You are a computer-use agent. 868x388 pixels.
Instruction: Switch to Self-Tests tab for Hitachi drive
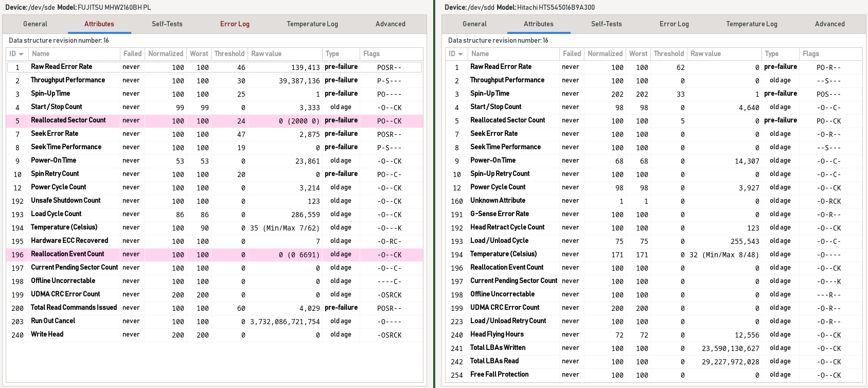[x=607, y=24]
